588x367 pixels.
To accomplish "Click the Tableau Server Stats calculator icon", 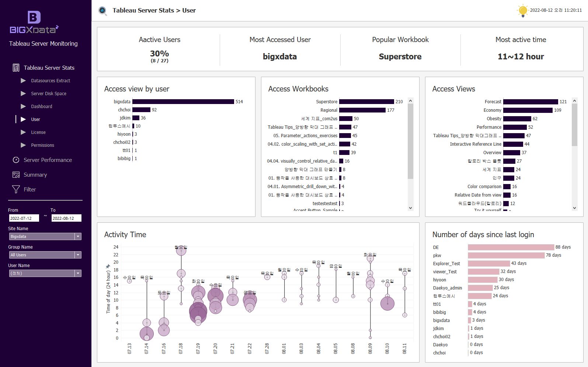I will 16,68.
